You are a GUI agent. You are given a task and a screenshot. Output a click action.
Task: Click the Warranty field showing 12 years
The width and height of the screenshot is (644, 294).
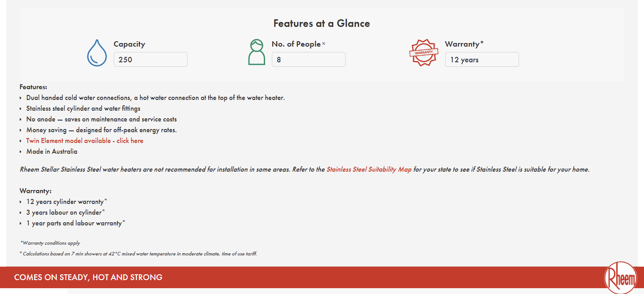pos(482,60)
